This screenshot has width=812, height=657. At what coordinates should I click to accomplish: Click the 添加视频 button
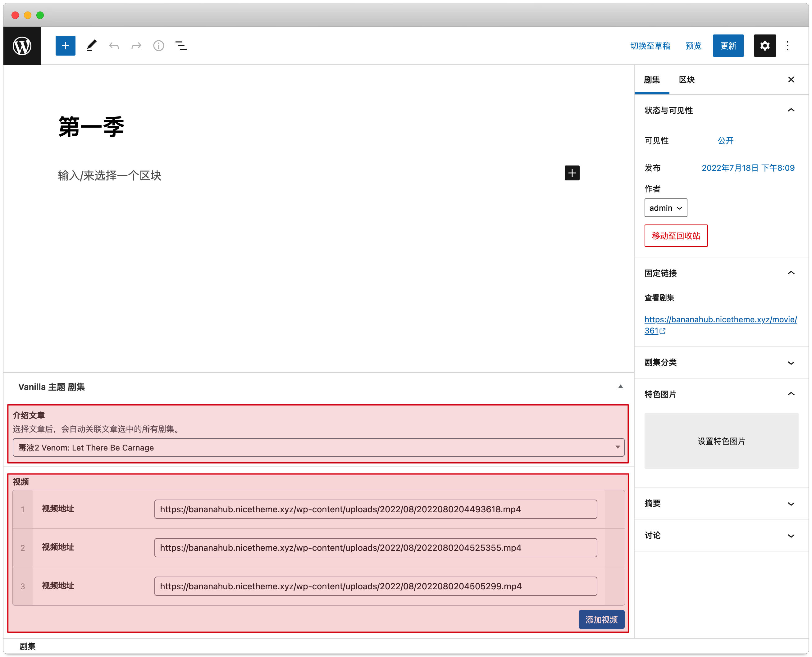(601, 619)
